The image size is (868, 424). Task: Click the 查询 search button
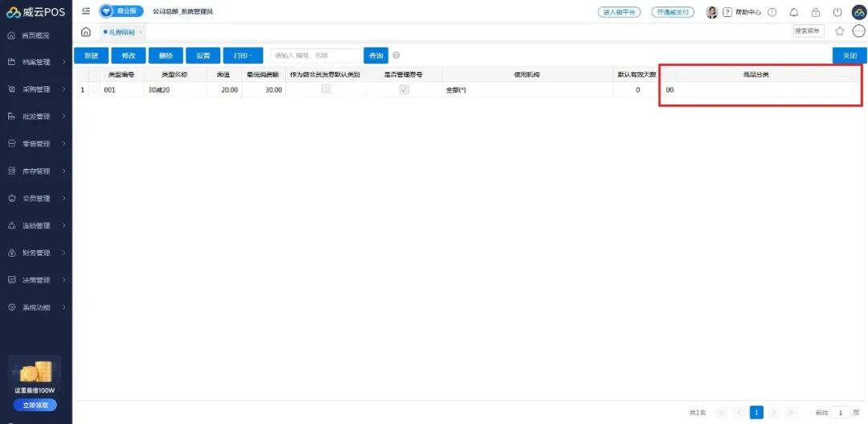tap(376, 56)
